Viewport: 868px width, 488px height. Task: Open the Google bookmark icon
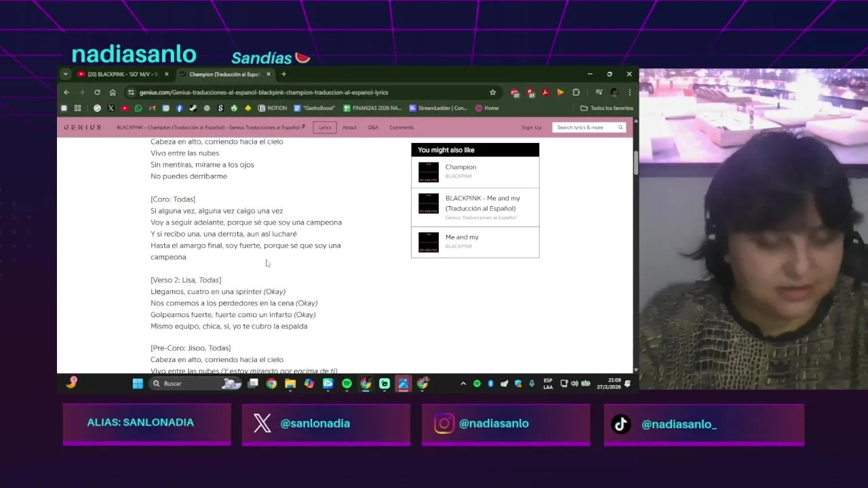[x=97, y=108]
